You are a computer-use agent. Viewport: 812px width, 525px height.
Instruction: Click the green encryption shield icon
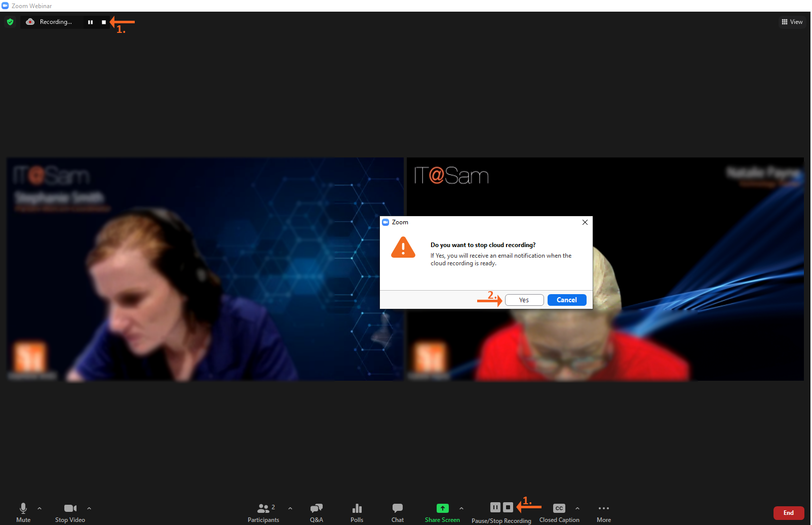tap(10, 22)
